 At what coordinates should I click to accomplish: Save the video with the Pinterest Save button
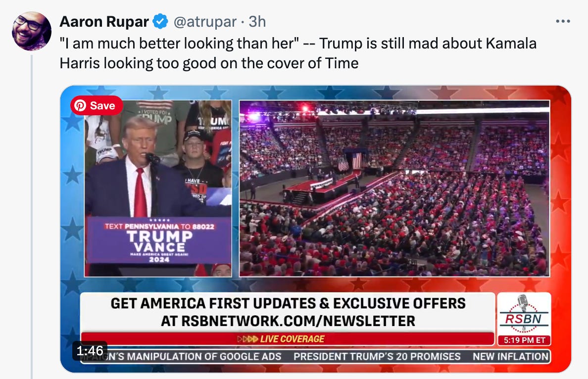[97, 105]
